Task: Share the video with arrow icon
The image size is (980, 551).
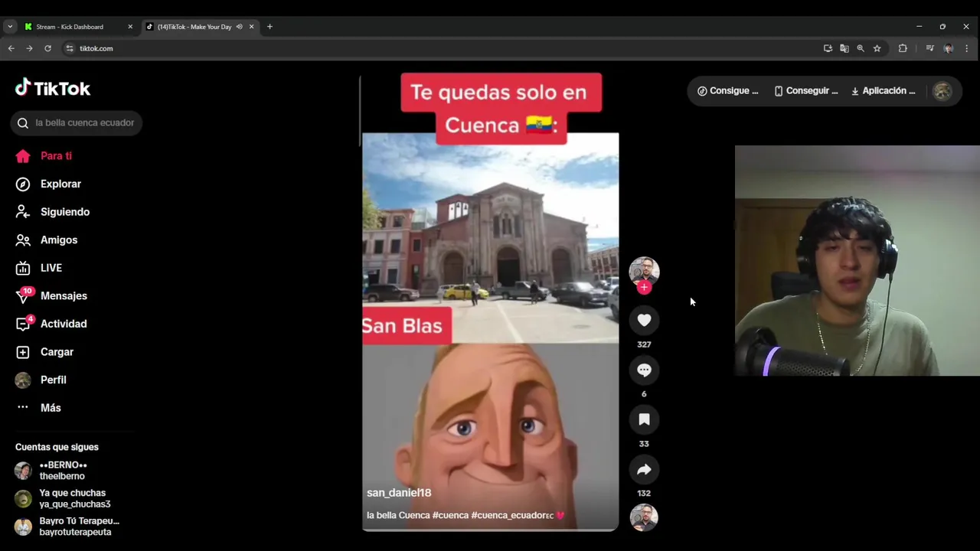Action: coord(644,470)
